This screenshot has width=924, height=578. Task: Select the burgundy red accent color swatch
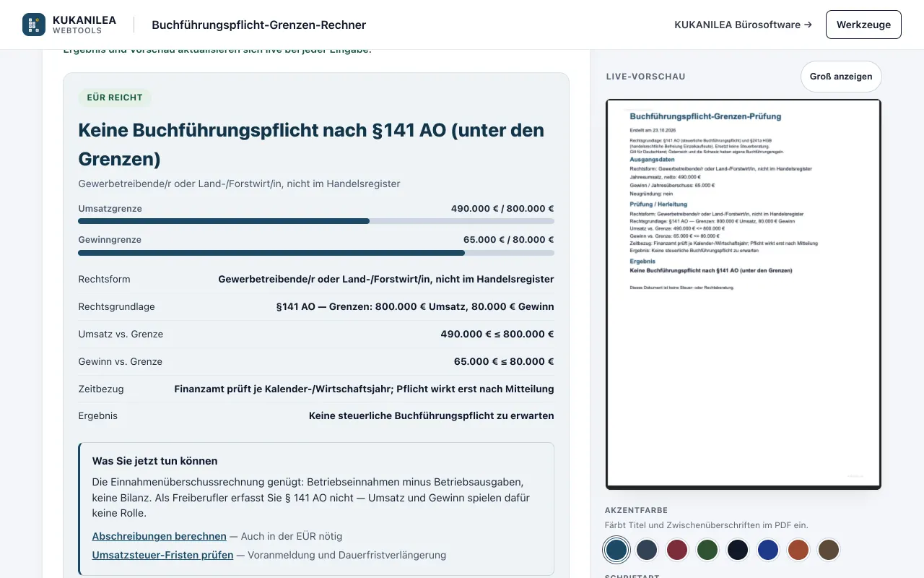(x=677, y=551)
